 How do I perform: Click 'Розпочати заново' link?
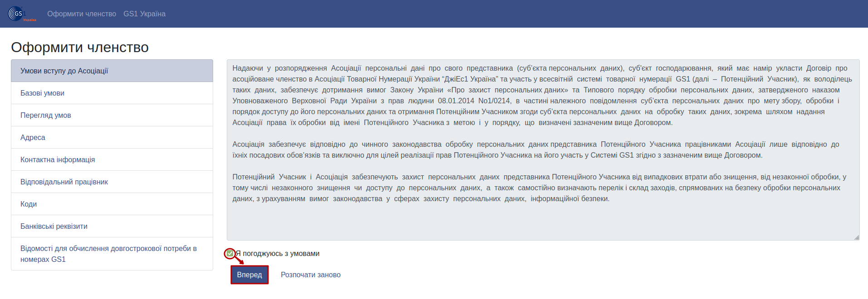[311, 275]
